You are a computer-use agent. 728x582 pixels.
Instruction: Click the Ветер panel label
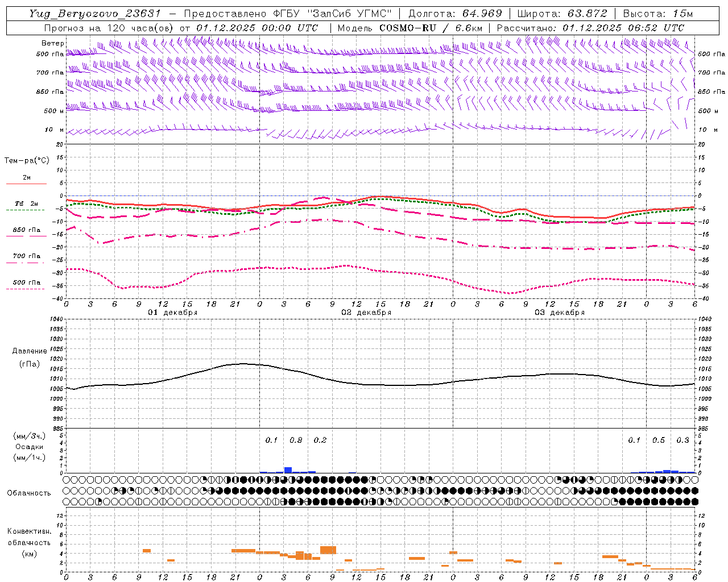point(53,43)
